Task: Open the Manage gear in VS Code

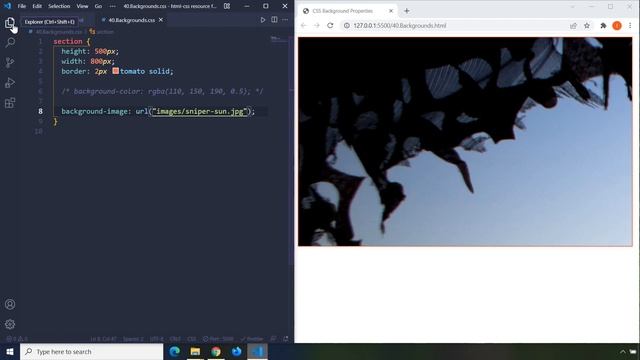Action: tap(10, 324)
